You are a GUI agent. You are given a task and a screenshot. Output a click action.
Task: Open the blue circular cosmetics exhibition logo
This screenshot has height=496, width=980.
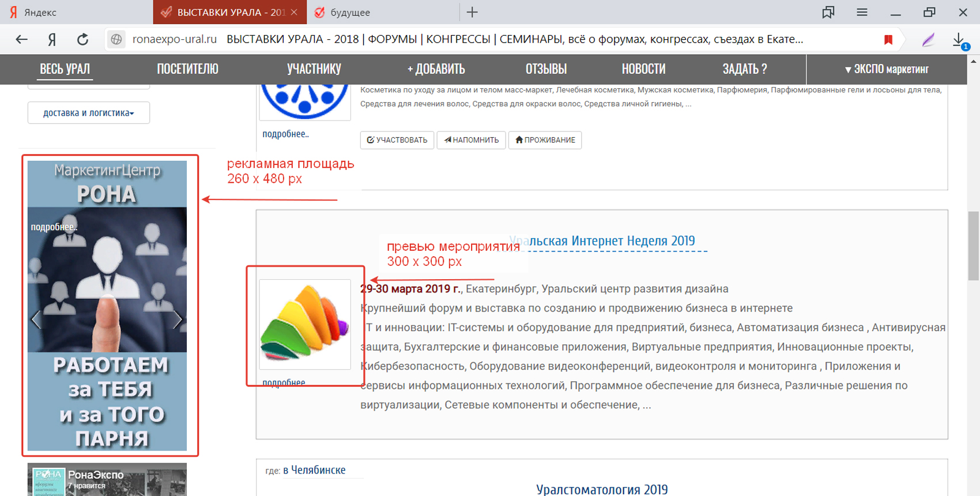click(305, 102)
